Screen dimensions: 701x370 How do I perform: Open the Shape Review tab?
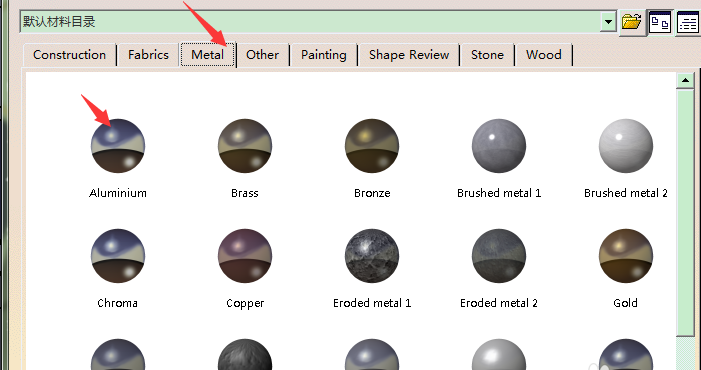tap(409, 55)
